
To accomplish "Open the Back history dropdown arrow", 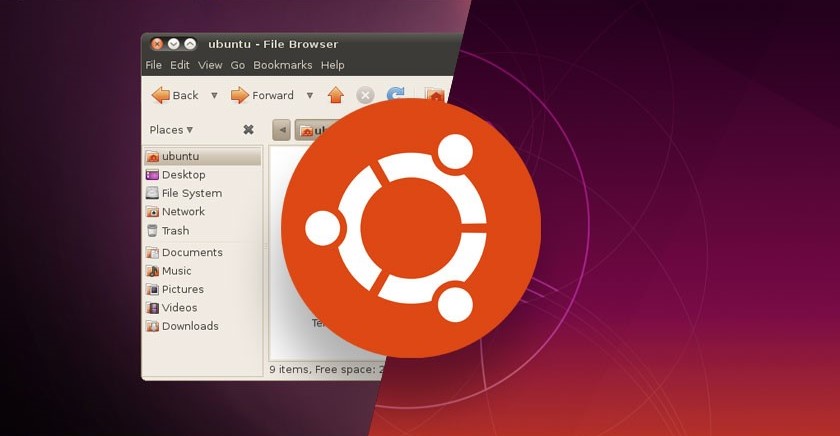I will coord(214,96).
